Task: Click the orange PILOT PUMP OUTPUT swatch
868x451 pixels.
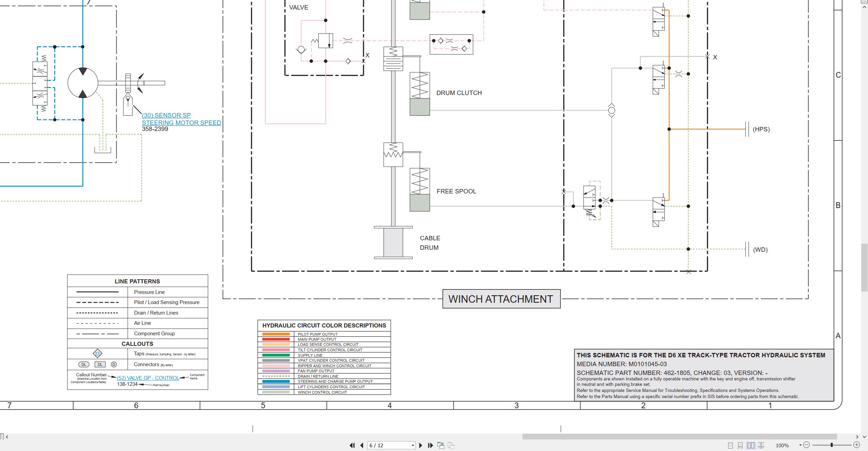Action: click(276, 334)
